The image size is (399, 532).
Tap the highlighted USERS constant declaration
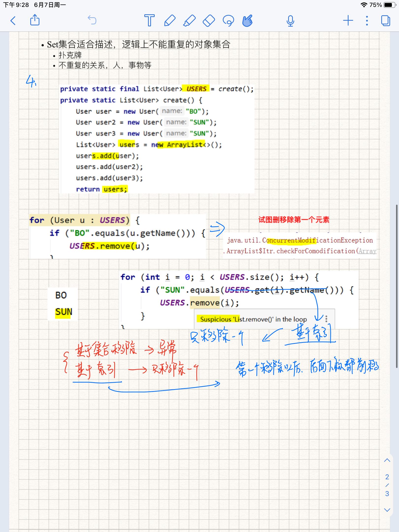pos(196,89)
